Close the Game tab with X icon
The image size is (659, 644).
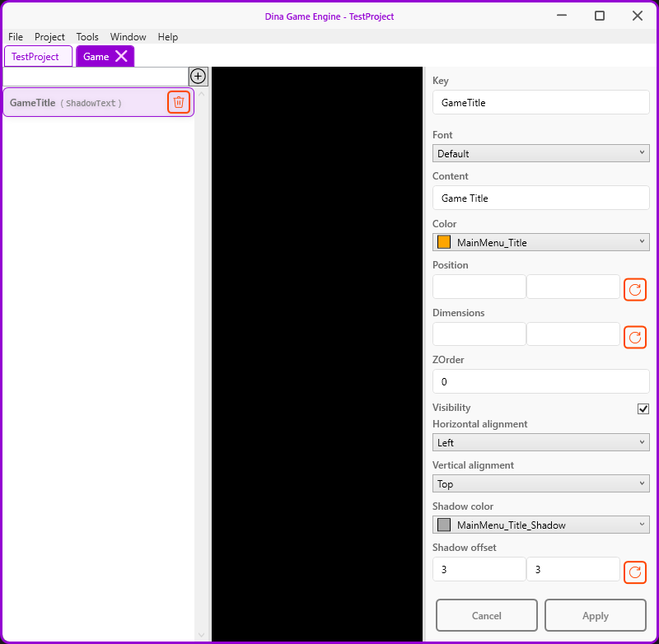[x=121, y=56]
